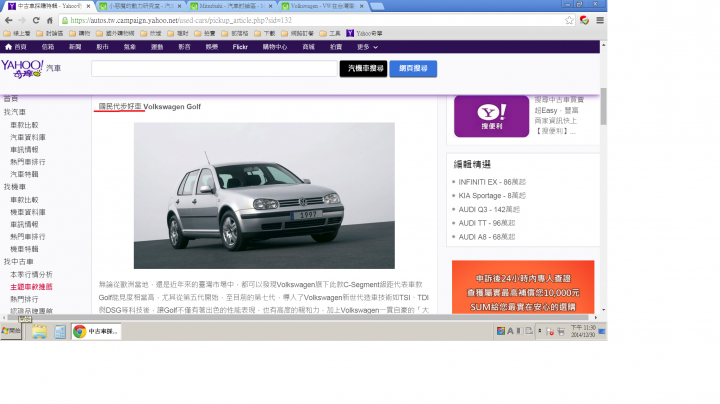The image size is (720, 404).
Task: Click the colorful shield tray icon
Action: point(501,331)
